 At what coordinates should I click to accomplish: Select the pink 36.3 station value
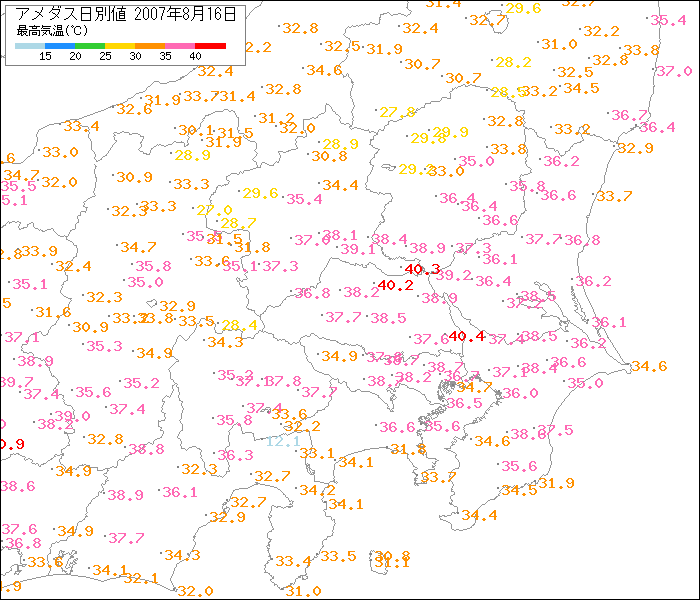(x=235, y=455)
